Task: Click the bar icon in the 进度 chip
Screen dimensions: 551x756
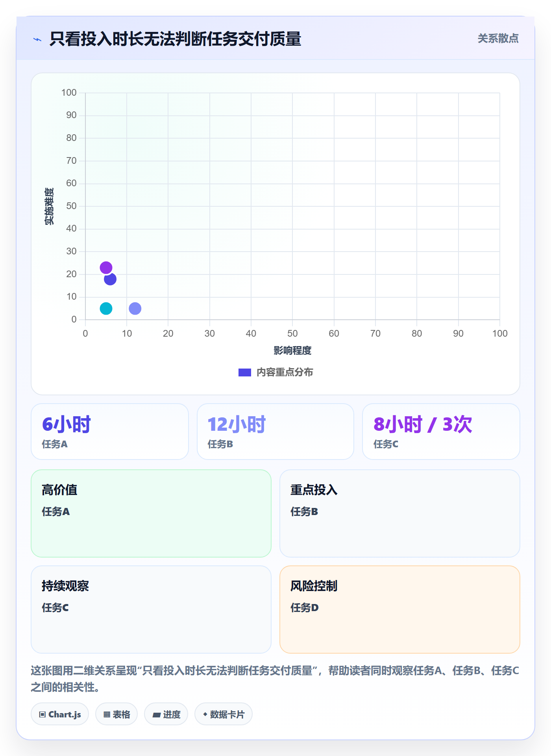Action: (x=157, y=715)
